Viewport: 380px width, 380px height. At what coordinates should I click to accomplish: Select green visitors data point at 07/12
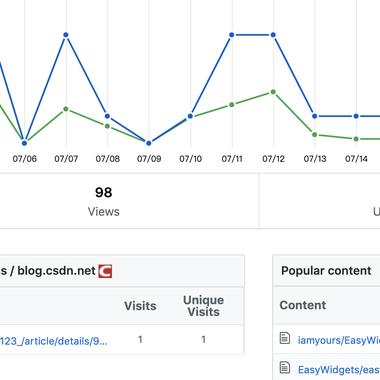pos(273,92)
